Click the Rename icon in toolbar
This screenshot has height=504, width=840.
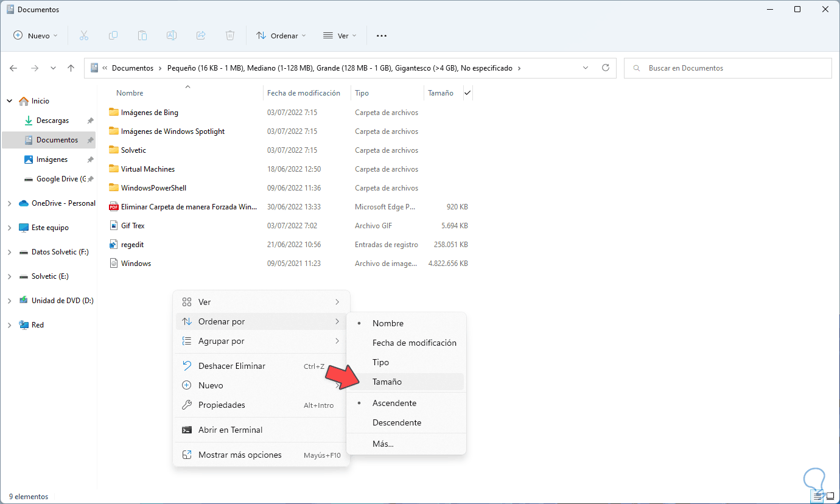coord(172,35)
